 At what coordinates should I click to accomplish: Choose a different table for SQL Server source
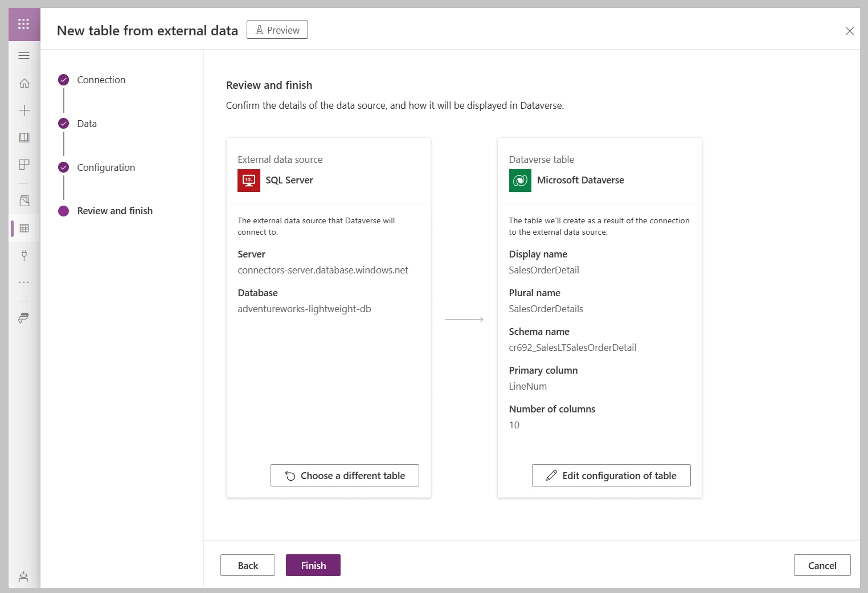345,475
